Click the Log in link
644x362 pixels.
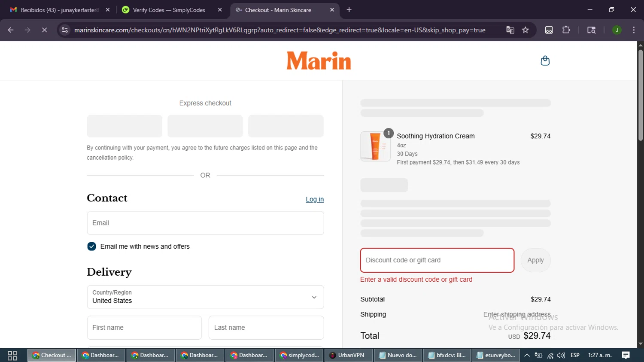pyautogui.click(x=315, y=199)
